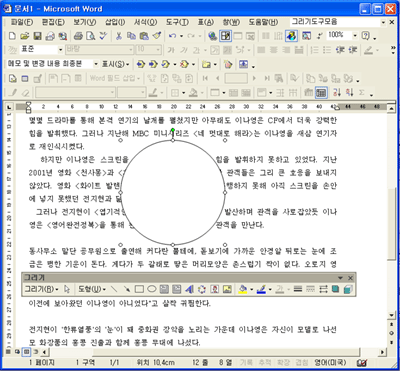Image resolution: width=400 pixels, height=371 pixels.
Task: Expand the 표시(S) dropdown
Action: pyautogui.click(x=115, y=64)
